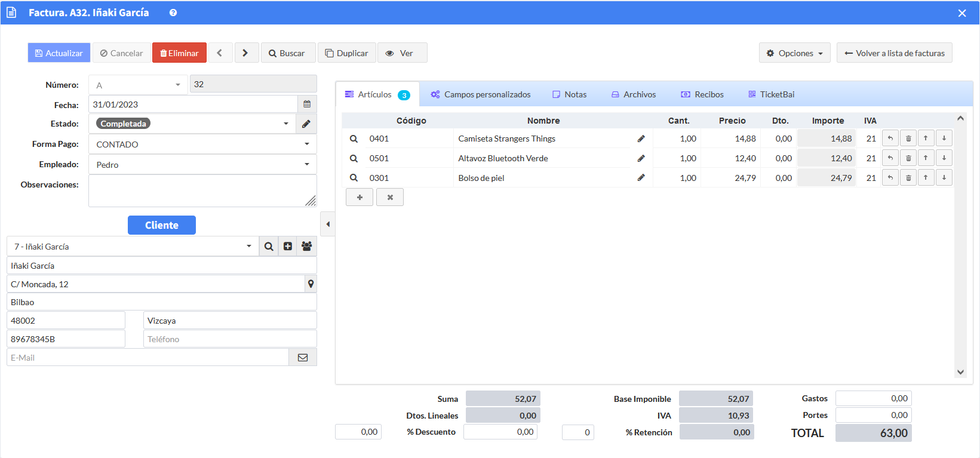980x458 pixels.
Task: Edit name of Altavoz Bluetooth Verde
Action: coord(641,158)
